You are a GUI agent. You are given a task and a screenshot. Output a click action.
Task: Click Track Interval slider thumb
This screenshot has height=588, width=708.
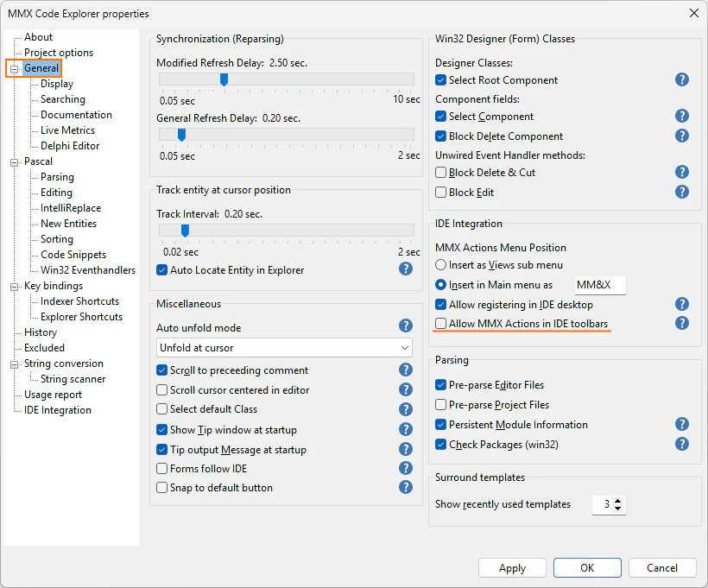185,231
